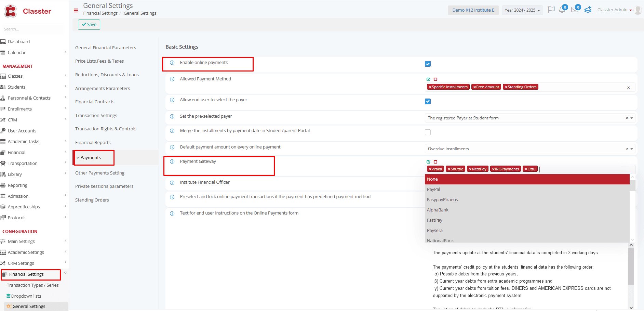644x311 pixels.
Task: Click the Classter logo icon
Action: (11, 11)
